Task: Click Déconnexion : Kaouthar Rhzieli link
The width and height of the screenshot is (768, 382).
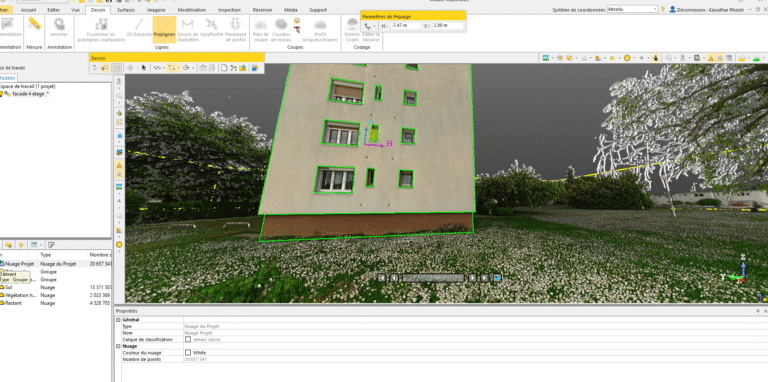Action: point(719,9)
